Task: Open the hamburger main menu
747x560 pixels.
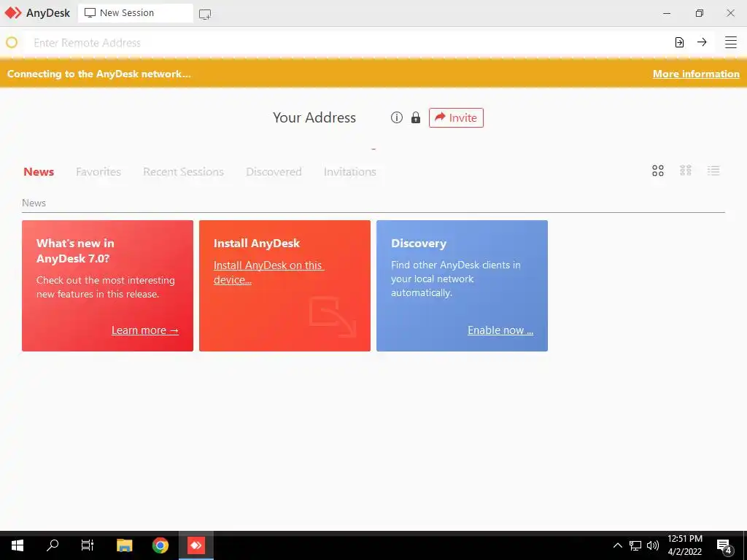Action: [730, 42]
